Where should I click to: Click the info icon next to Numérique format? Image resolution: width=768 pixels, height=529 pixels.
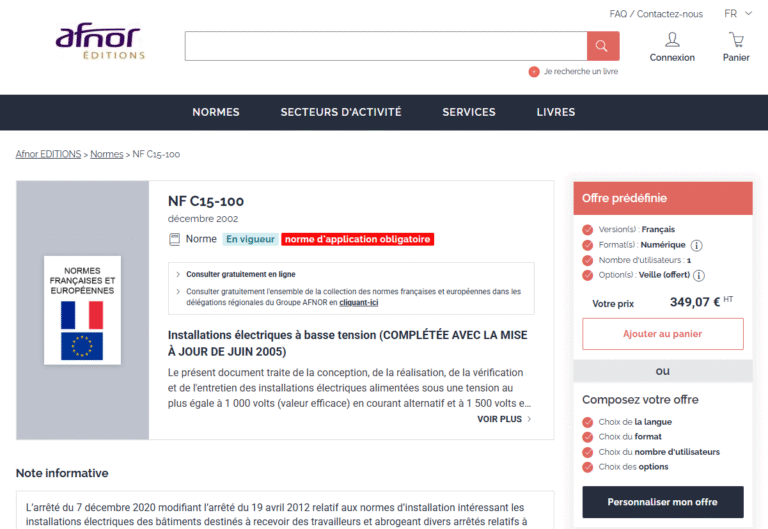(696, 245)
